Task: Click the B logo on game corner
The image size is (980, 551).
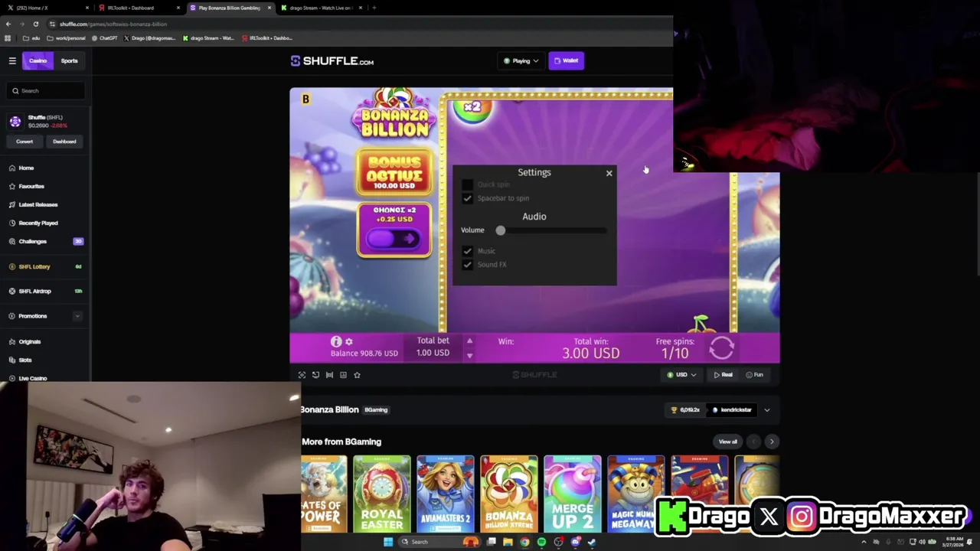Action: click(x=305, y=99)
